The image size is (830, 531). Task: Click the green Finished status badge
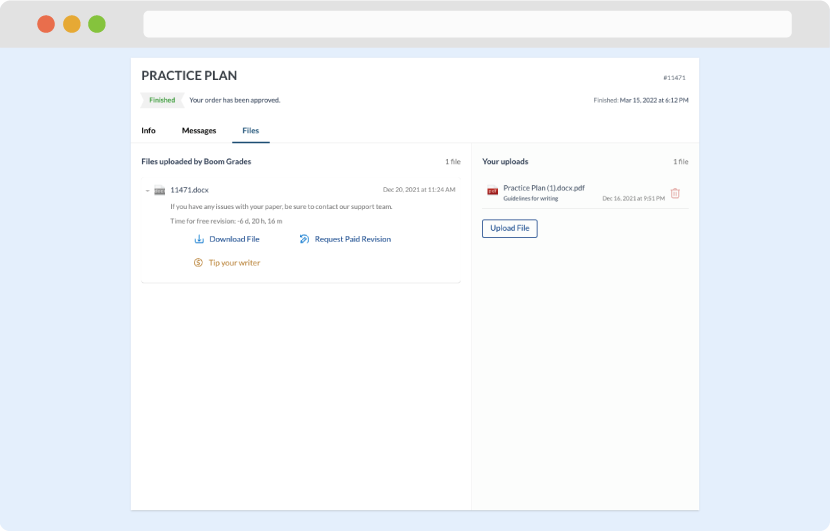point(162,100)
